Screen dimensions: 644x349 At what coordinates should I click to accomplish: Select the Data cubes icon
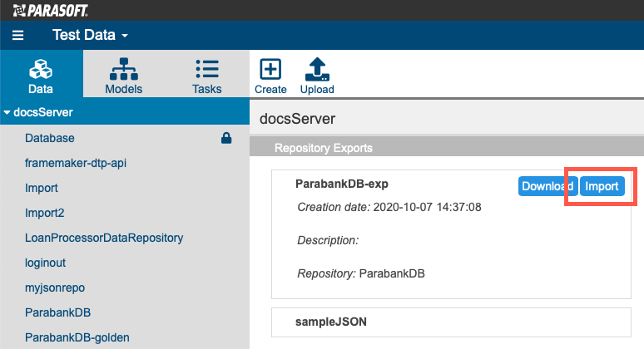(x=41, y=69)
